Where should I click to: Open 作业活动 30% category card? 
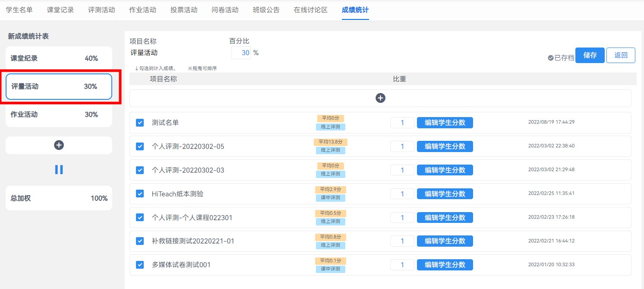point(59,114)
